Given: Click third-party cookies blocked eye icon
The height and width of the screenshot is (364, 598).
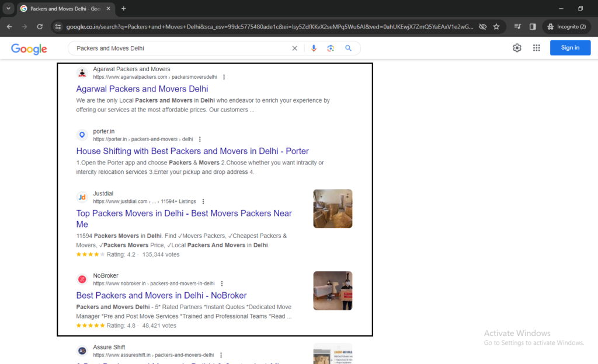Looking at the screenshot, I should click(x=482, y=27).
